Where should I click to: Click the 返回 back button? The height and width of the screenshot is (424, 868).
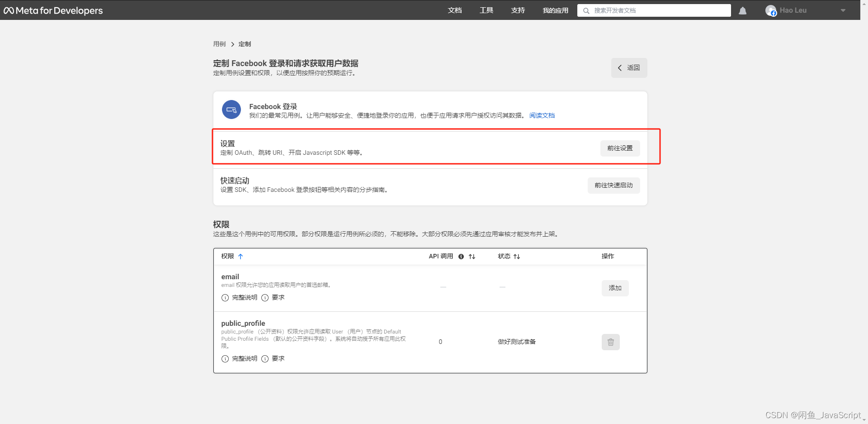tap(629, 68)
